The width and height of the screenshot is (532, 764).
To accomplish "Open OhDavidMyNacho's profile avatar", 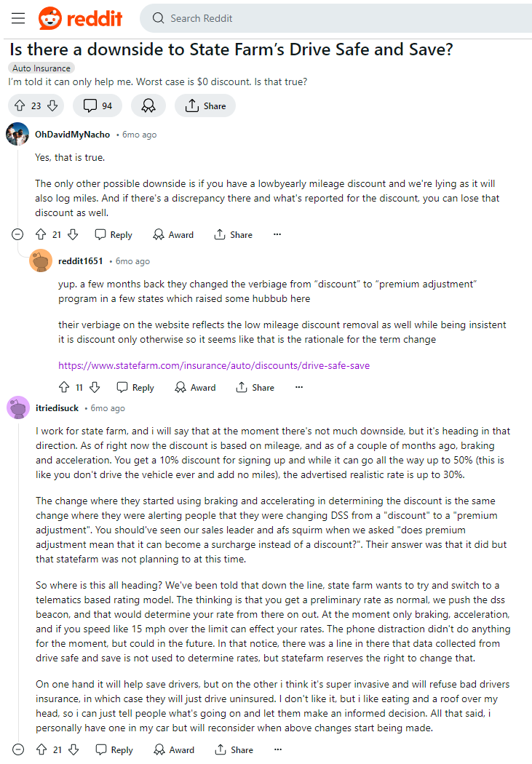I will 17,134.
